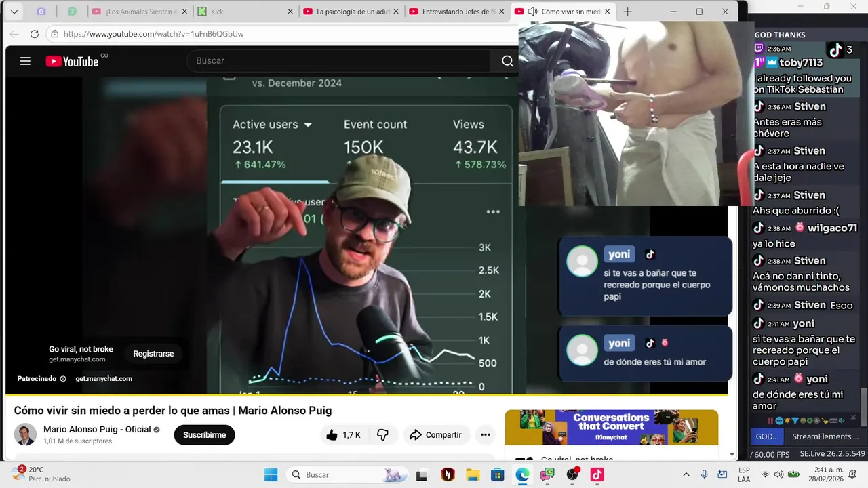Show hidden system tray icons chevron
The image size is (868, 488).
[686, 474]
